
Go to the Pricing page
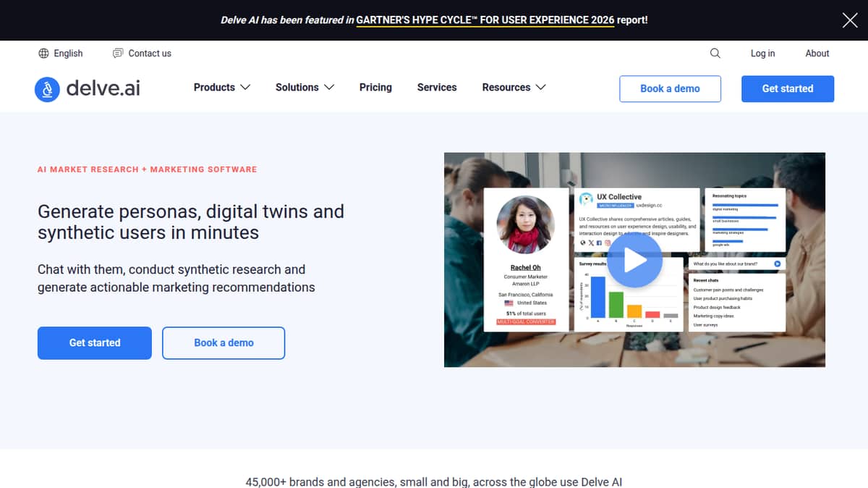(x=375, y=88)
